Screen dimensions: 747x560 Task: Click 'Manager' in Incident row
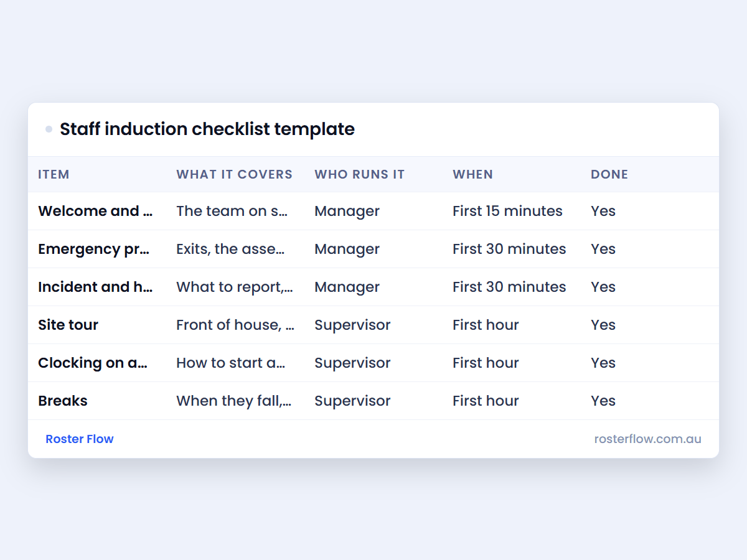click(347, 287)
